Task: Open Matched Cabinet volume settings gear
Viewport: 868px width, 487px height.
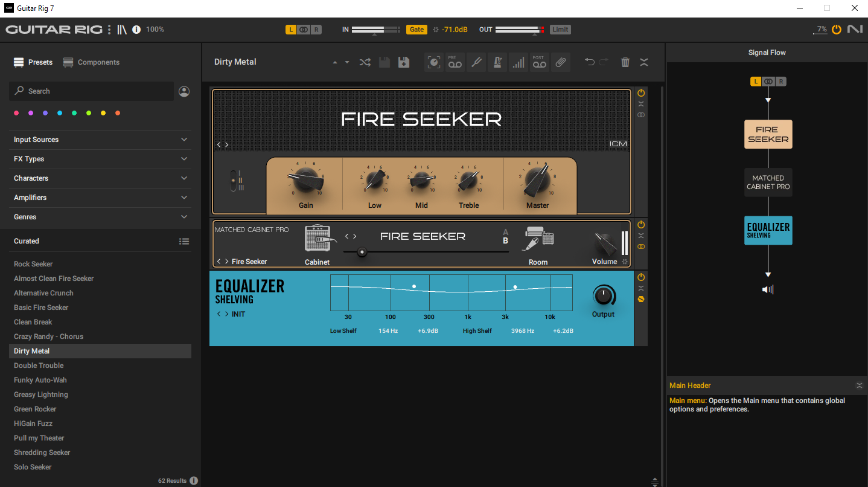Action: pyautogui.click(x=625, y=262)
